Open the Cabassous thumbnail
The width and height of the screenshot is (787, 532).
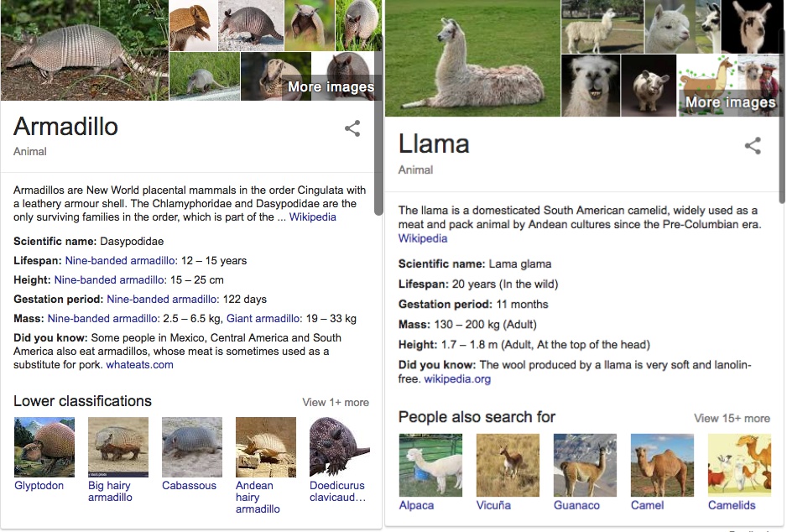point(192,447)
